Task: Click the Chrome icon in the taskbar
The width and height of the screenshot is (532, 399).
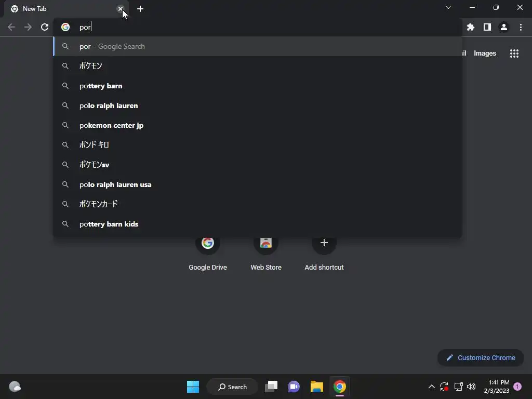Action: coord(340,387)
